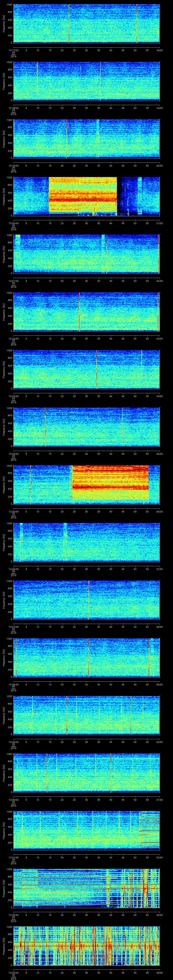Click the spectrogram panel starting at 13:23:00
The image size is (173, 980).
point(86,370)
